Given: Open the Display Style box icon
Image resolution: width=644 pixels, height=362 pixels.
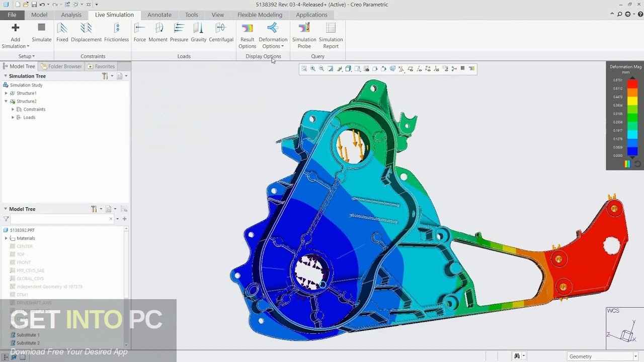Looking at the screenshot, I should (x=348, y=69).
